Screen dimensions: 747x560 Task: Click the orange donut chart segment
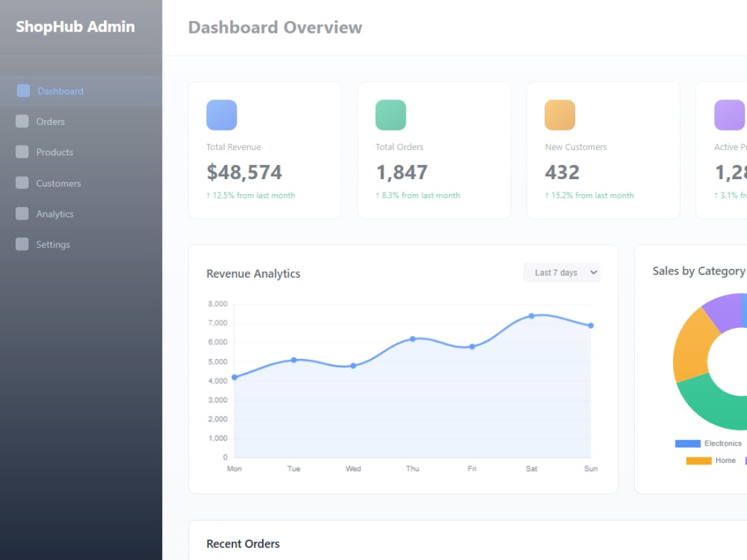tap(693, 348)
